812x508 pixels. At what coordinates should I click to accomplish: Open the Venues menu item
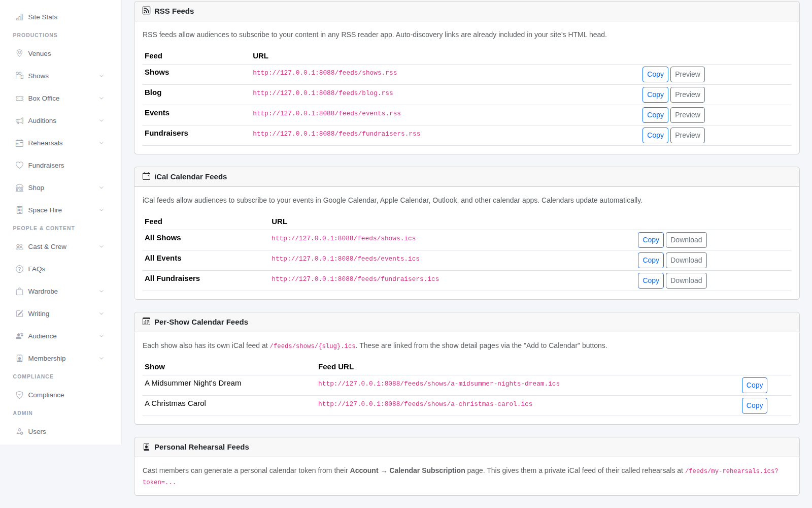click(60, 53)
